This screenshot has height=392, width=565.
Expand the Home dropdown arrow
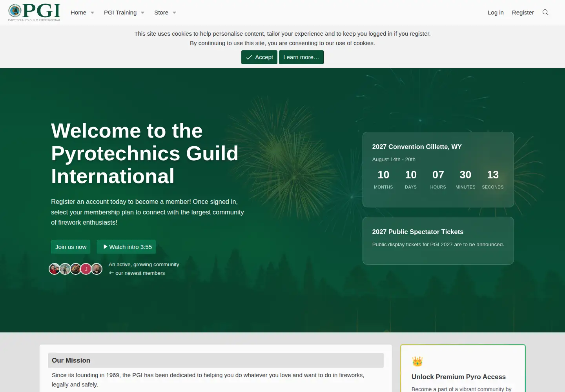[x=92, y=13]
